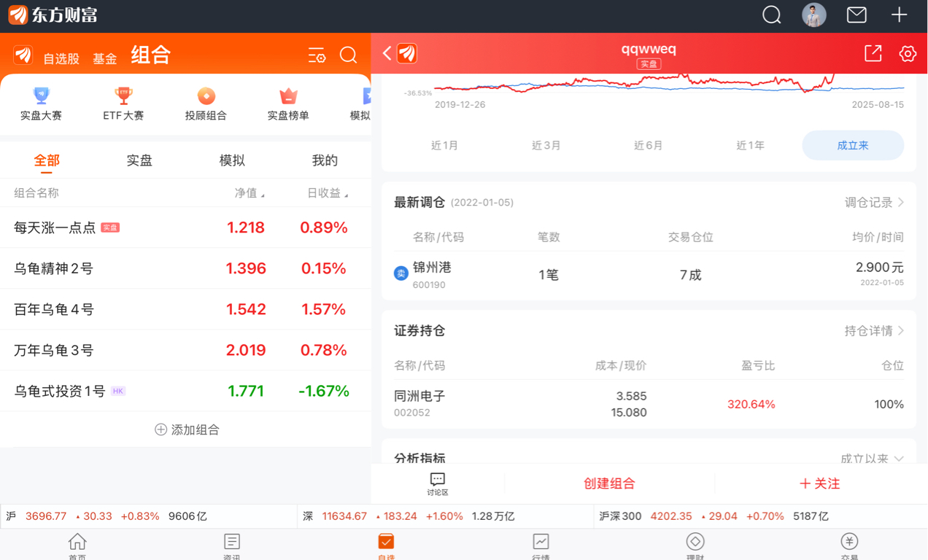This screenshot has width=928, height=560.
Task: Expand 成立以来 period dropdown
Action: 872,459
